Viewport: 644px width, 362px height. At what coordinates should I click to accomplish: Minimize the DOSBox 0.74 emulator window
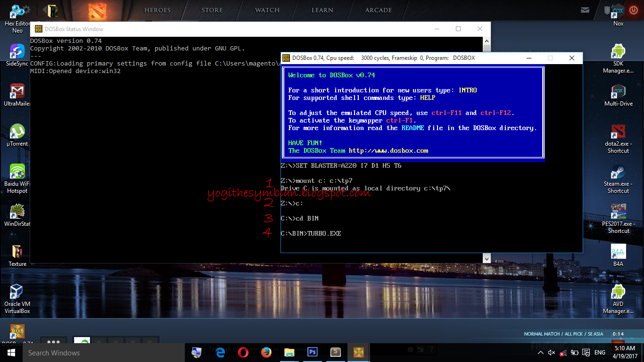[528, 58]
